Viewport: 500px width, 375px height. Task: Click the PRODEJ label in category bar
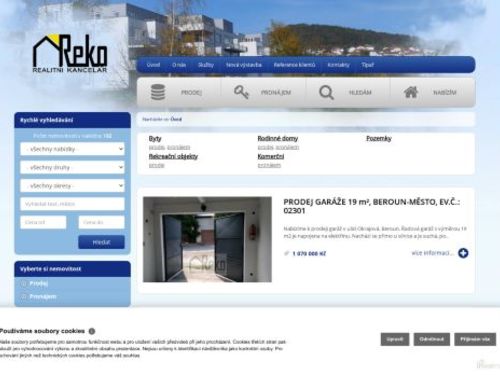191,93
